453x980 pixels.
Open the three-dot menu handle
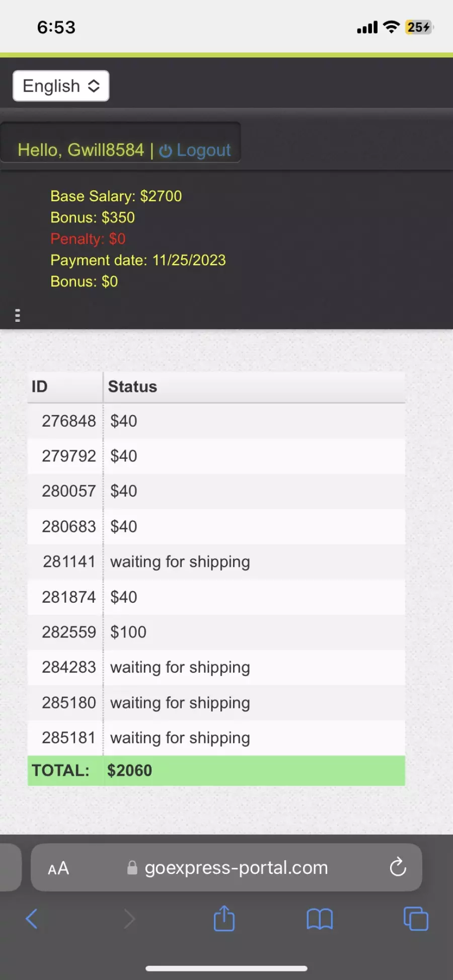[x=18, y=315]
